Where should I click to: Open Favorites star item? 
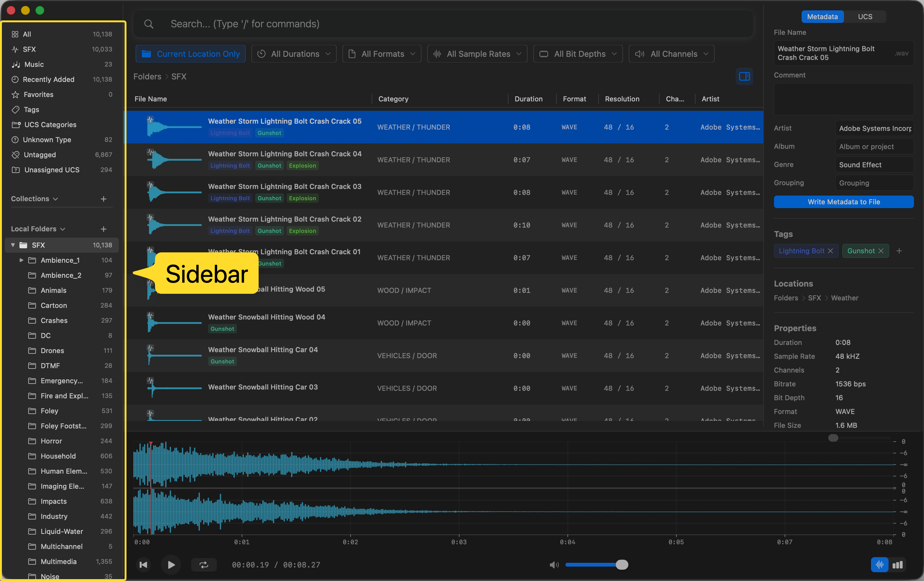[62, 94]
